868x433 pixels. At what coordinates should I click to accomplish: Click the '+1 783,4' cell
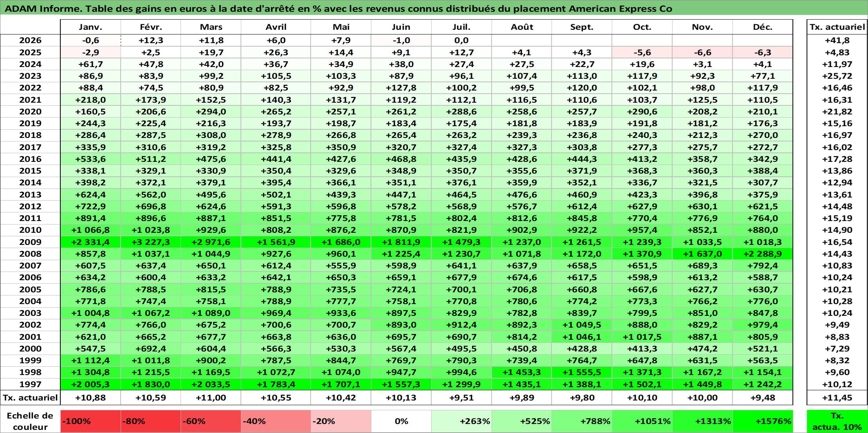276,384
